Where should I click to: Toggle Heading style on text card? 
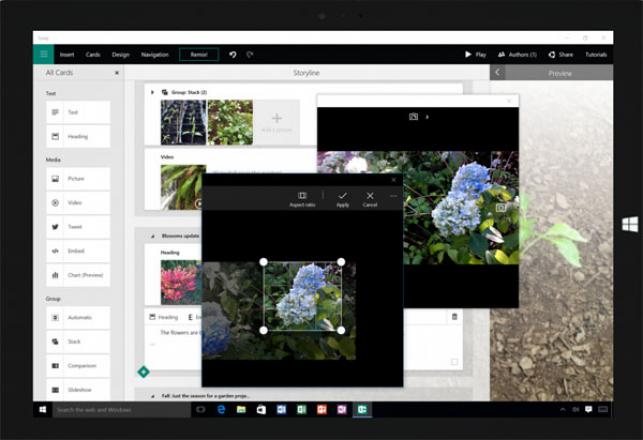(164, 317)
